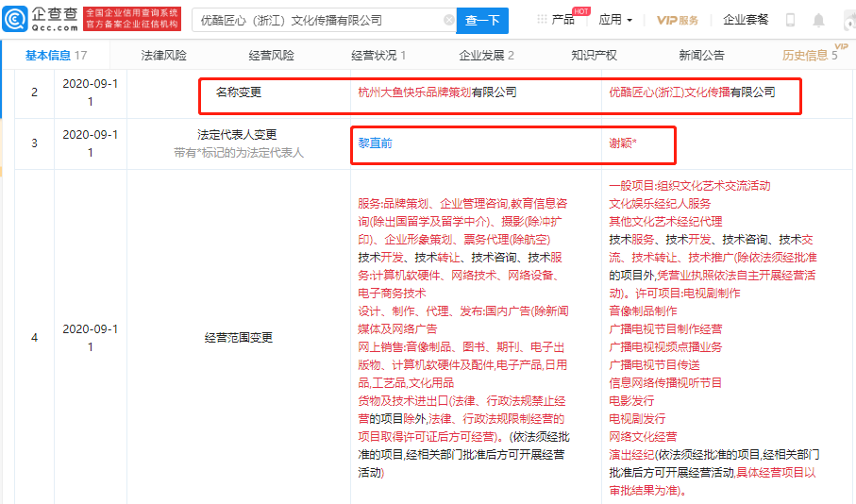
Task: Select row number 2 cell
Action: pyautogui.click(x=34, y=92)
